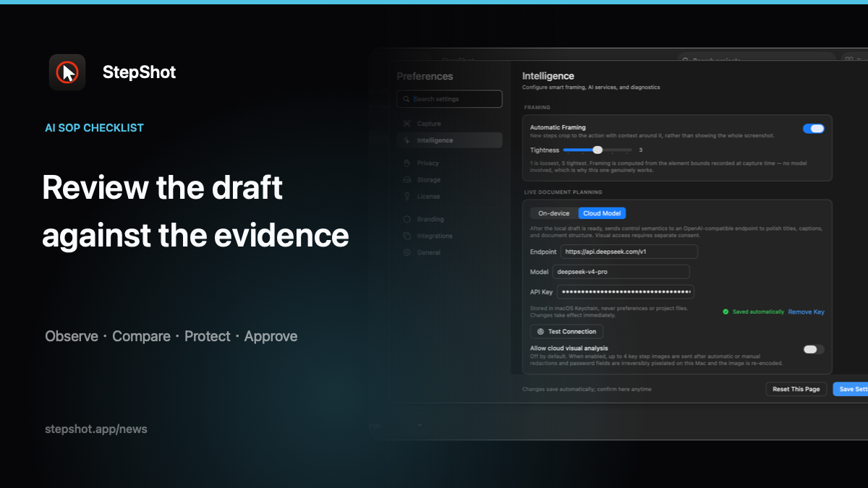Click the FRAMING section label
Image resolution: width=868 pixels, height=488 pixels.
[x=537, y=107]
